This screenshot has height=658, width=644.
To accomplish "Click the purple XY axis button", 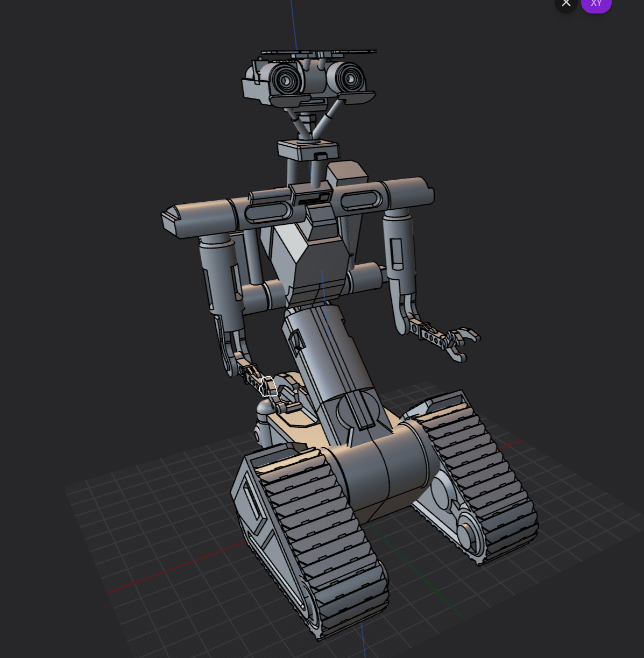I will click(596, 3).
